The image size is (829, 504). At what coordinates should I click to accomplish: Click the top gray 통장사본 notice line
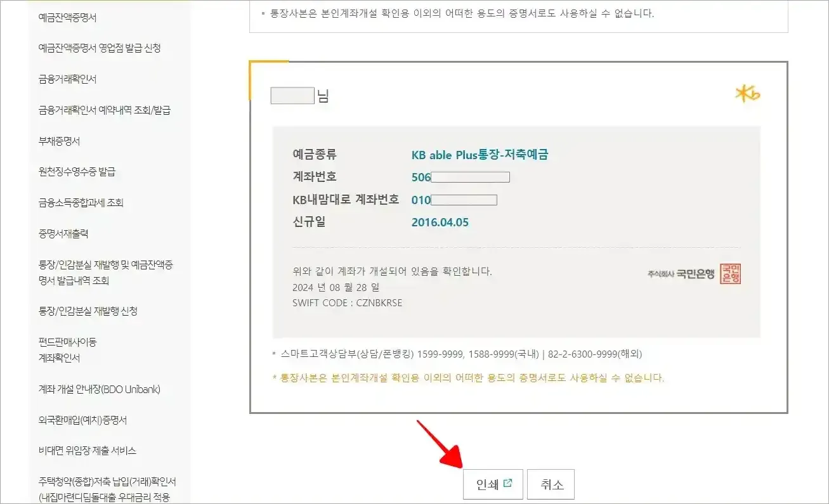point(461,13)
